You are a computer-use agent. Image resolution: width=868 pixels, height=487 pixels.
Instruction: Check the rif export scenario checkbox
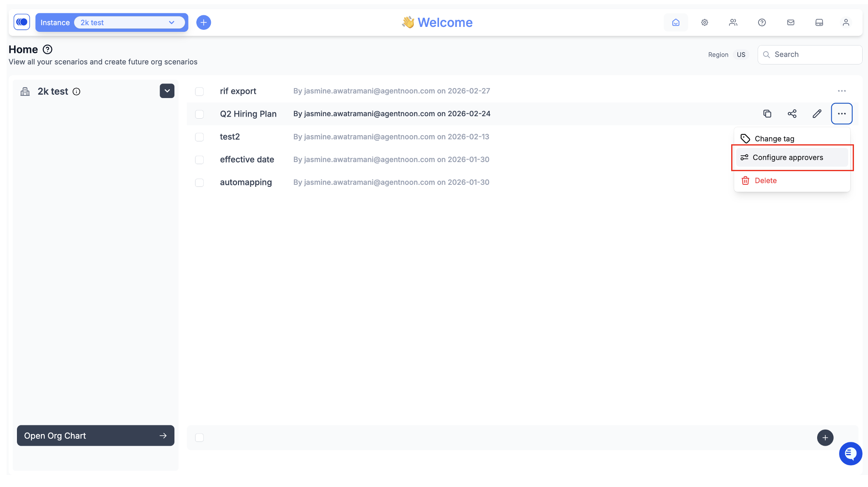(199, 91)
